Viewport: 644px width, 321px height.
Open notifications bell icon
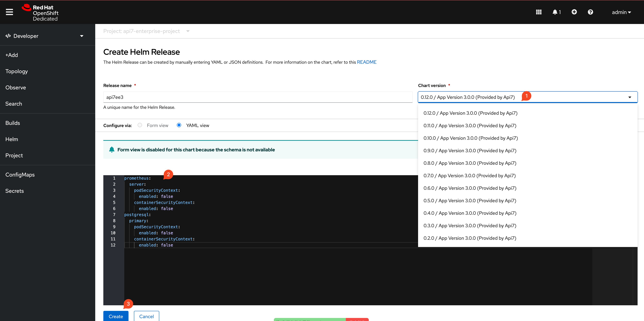tap(556, 12)
